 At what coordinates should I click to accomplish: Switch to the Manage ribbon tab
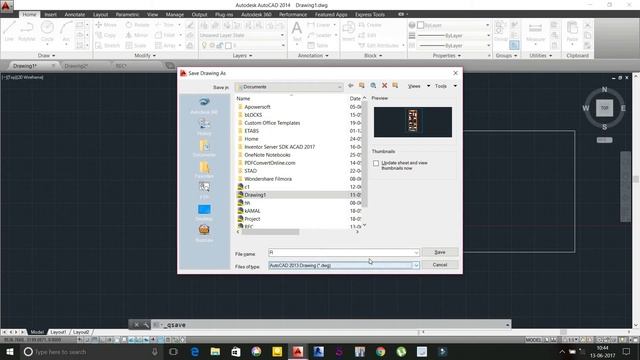[x=174, y=14]
